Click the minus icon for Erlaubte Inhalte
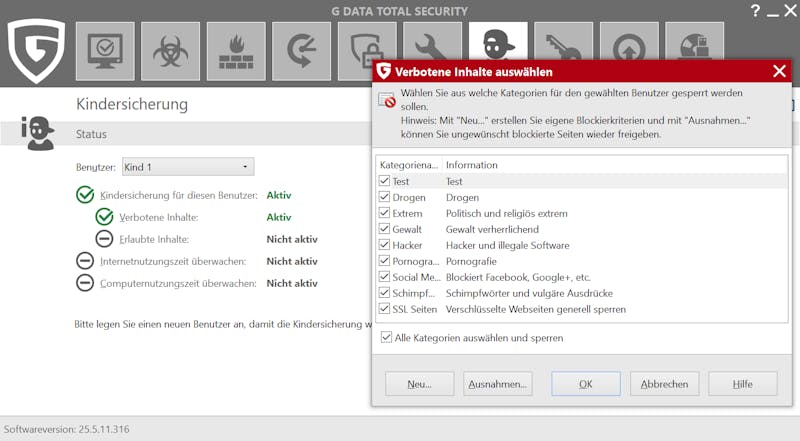The width and height of the screenshot is (800, 441). 105,239
